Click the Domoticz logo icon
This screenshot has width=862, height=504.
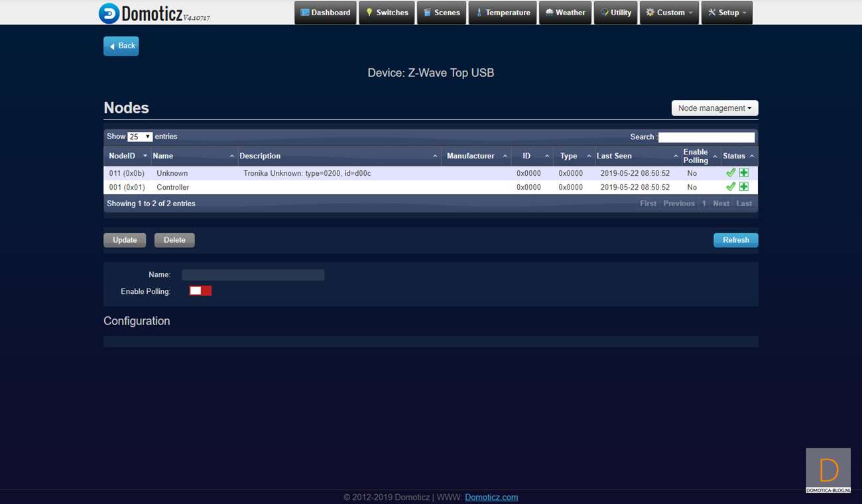pos(109,13)
